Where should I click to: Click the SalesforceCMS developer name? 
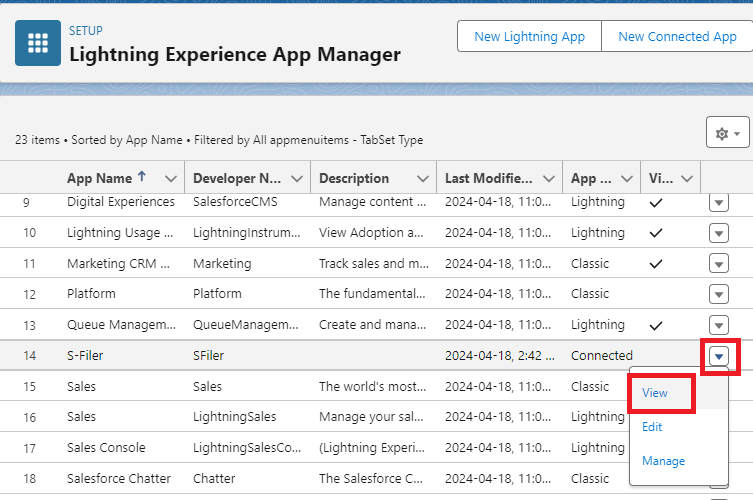pyautogui.click(x=235, y=202)
